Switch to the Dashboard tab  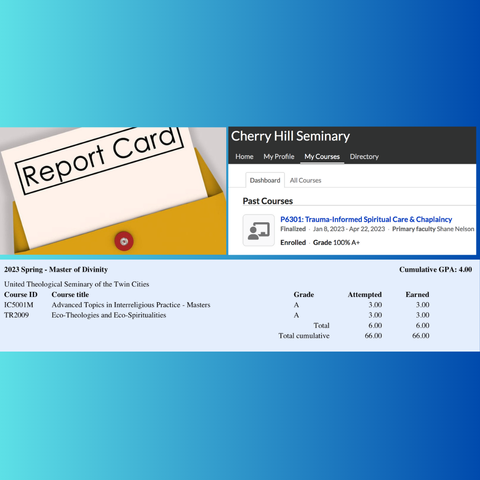click(x=265, y=180)
